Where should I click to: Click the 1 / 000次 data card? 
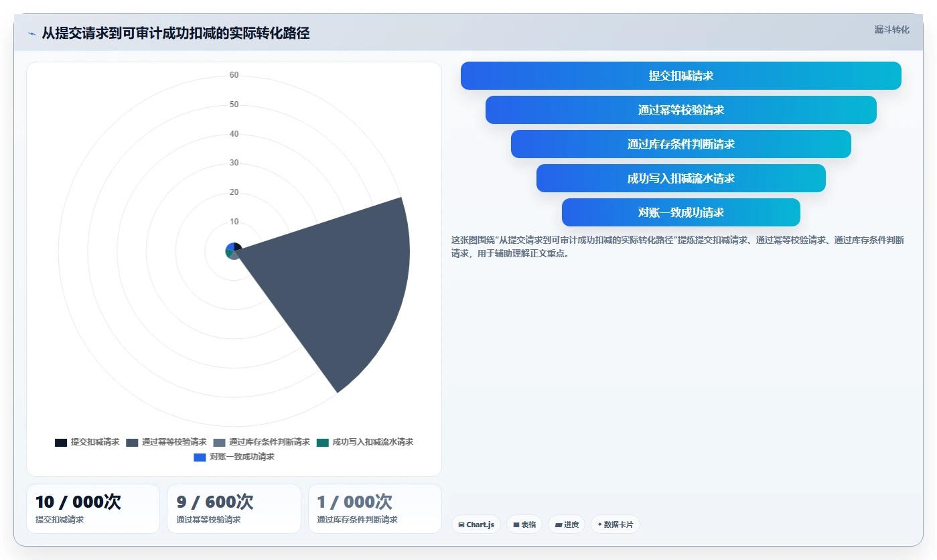pos(375,508)
